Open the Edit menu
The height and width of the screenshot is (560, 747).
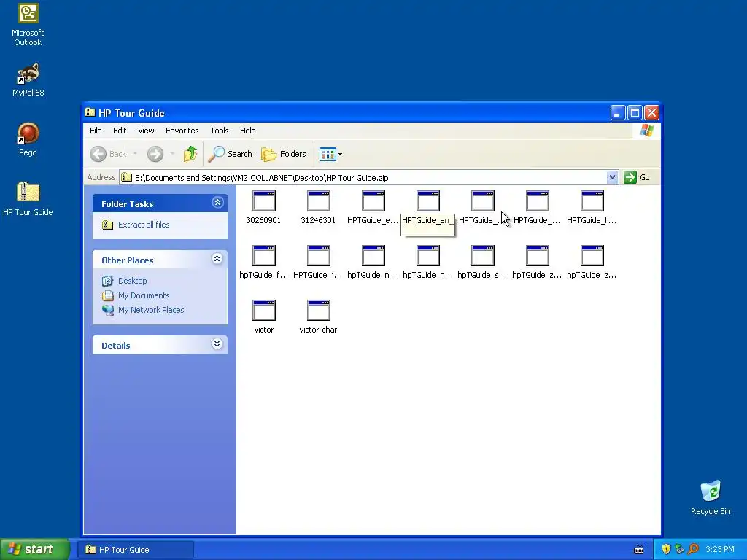pyautogui.click(x=120, y=131)
